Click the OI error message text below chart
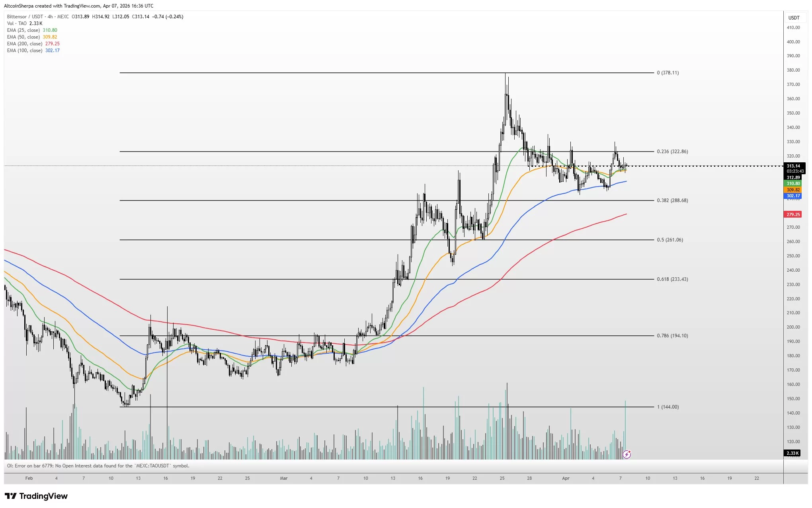812x508 pixels. 98,466
